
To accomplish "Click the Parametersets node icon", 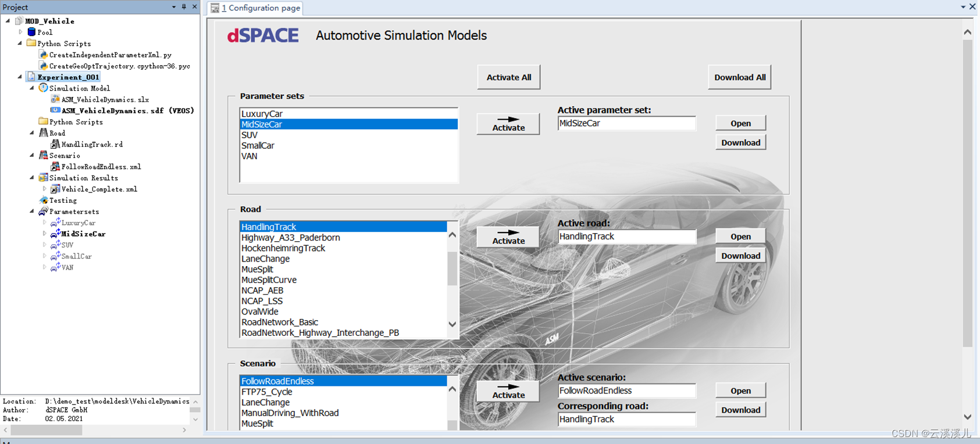I will coord(43,212).
